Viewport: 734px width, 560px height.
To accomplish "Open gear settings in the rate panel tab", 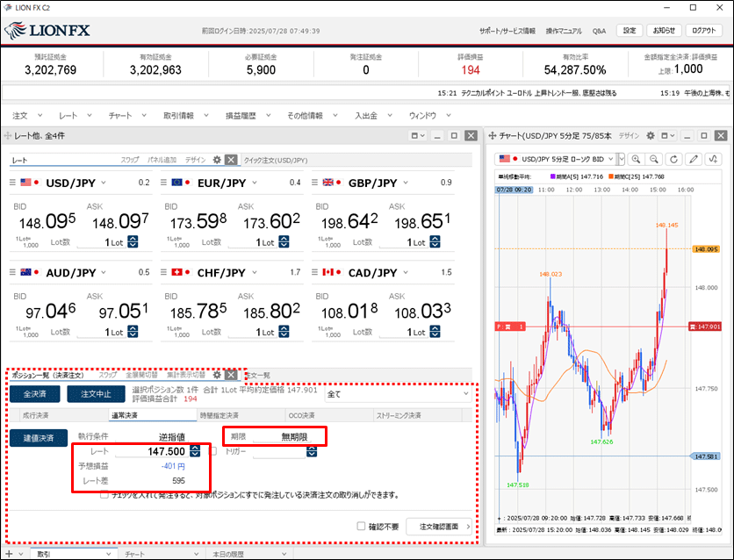I will click(216, 160).
